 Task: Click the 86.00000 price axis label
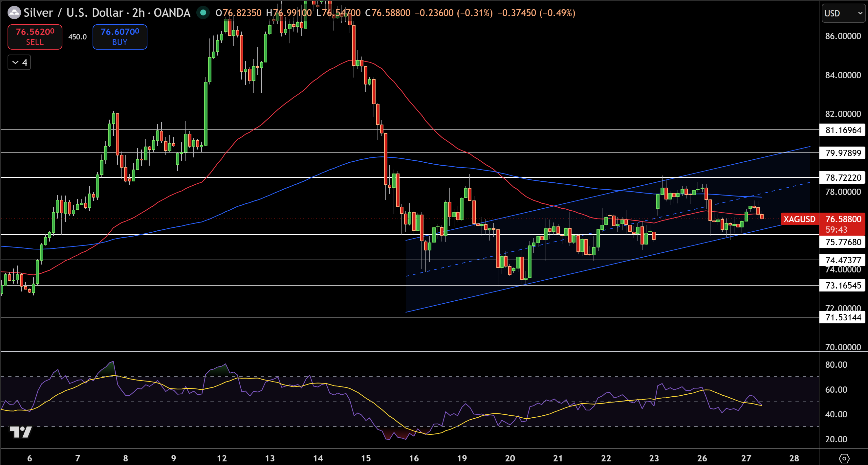[843, 36]
